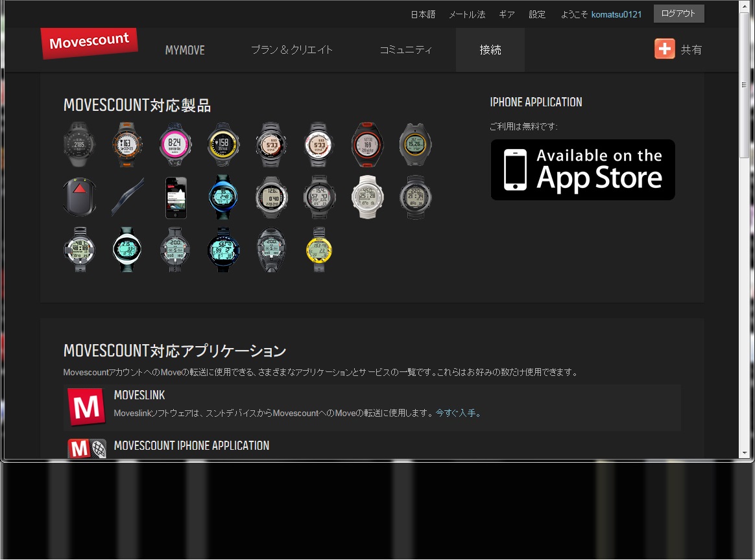755x560 pixels.
Task: Click the MOVESLINK heading text
Action: pyautogui.click(x=139, y=395)
